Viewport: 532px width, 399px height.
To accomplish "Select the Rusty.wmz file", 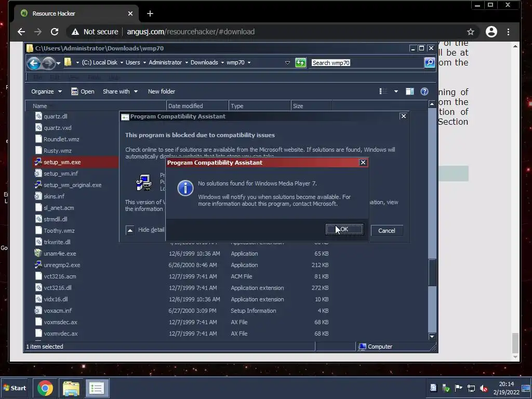I will click(57, 151).
